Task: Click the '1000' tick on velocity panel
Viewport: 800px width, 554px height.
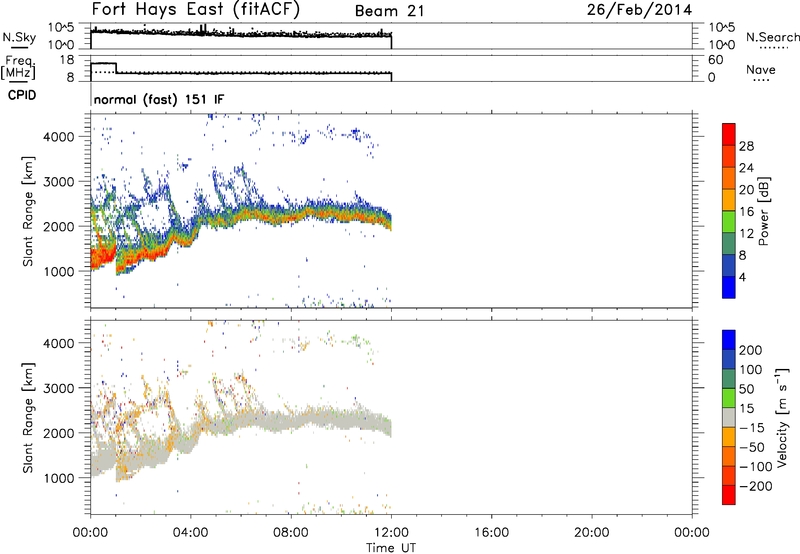Action: pyautogui.click(x=59, y=478)
